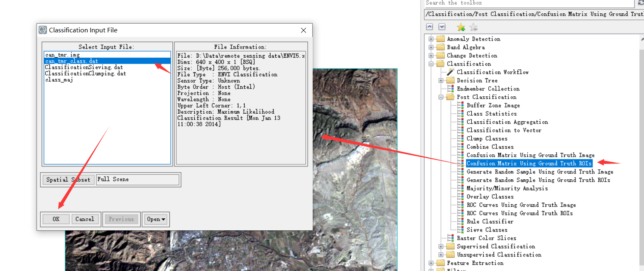
Task: Open Confusion Matrix Using Ground Truth Image
Action: pos(531,155)
